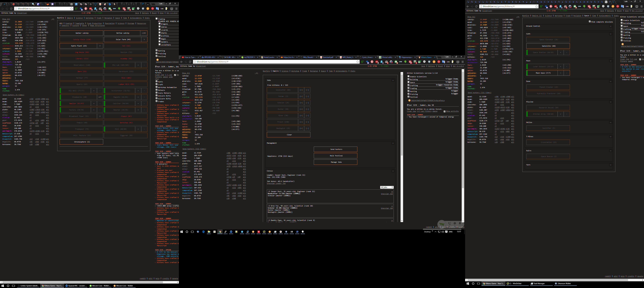
Task: Open File Explorer from the taskbar
Action: (x=209, y=232)
